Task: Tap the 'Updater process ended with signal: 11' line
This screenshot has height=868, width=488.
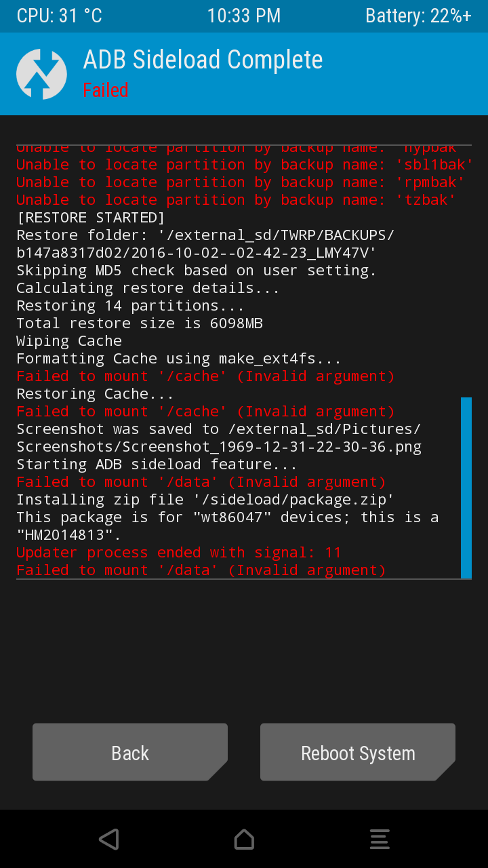Action: click(x=179, y=553)
